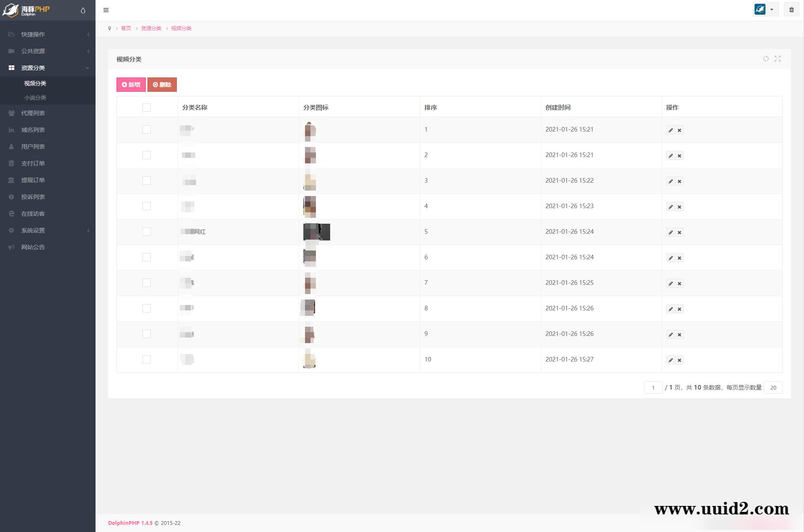Screen dimensions: 804x532
Task: Check the select-all checkbox in table header
Action: tap(146, 108)
